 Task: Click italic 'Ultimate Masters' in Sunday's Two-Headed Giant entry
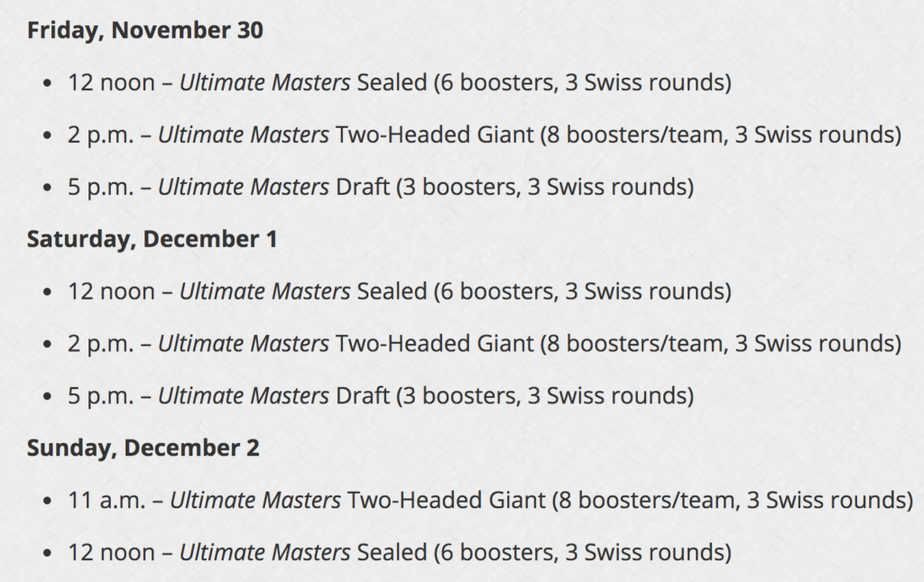coord(255,500)
